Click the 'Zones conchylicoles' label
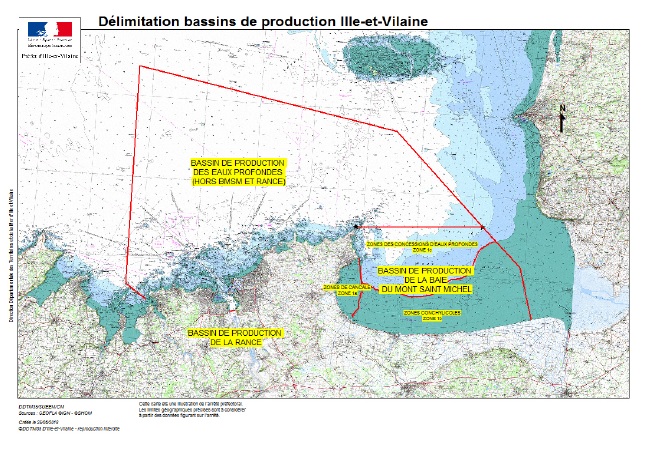The height and width of the screenshot is (451, 649). click(432, 314)
